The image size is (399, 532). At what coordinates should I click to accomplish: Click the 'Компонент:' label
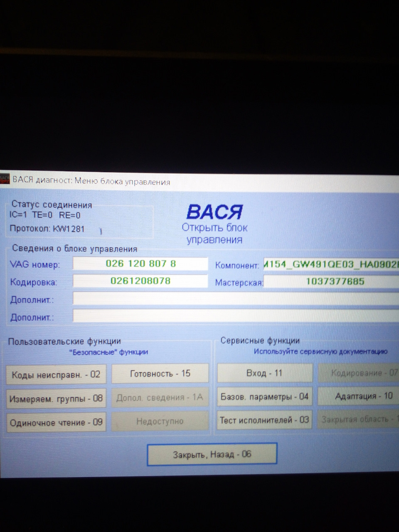point(237,265)
